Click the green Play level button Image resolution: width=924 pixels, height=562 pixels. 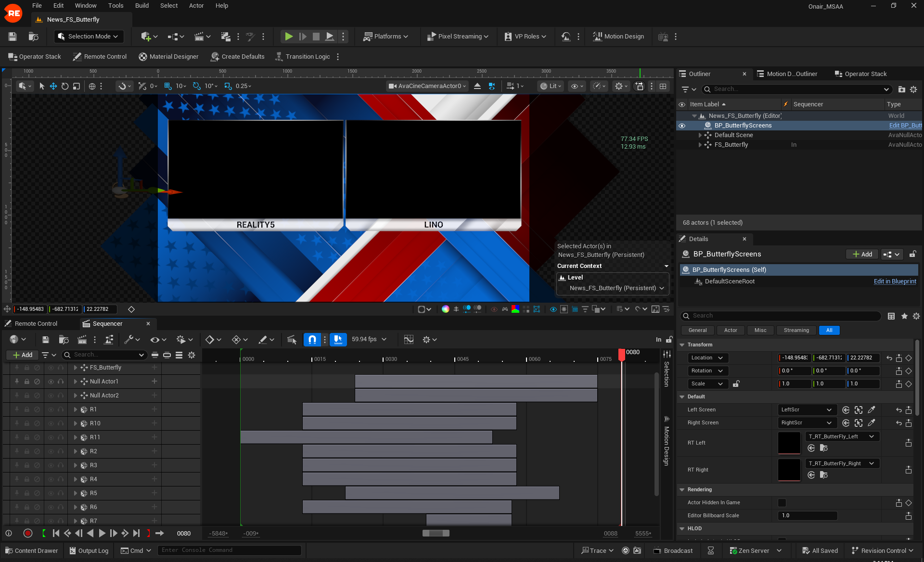click(x=288, y=37)
